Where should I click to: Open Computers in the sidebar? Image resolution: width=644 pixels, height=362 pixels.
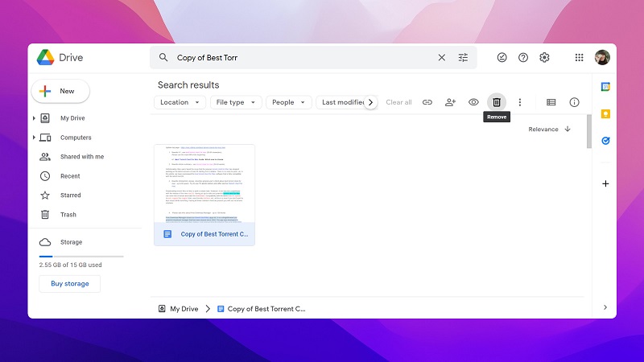coord(76,138)
